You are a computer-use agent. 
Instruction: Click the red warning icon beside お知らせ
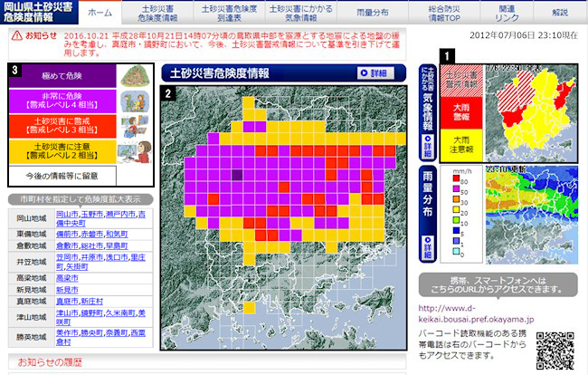tap(15, 35)
